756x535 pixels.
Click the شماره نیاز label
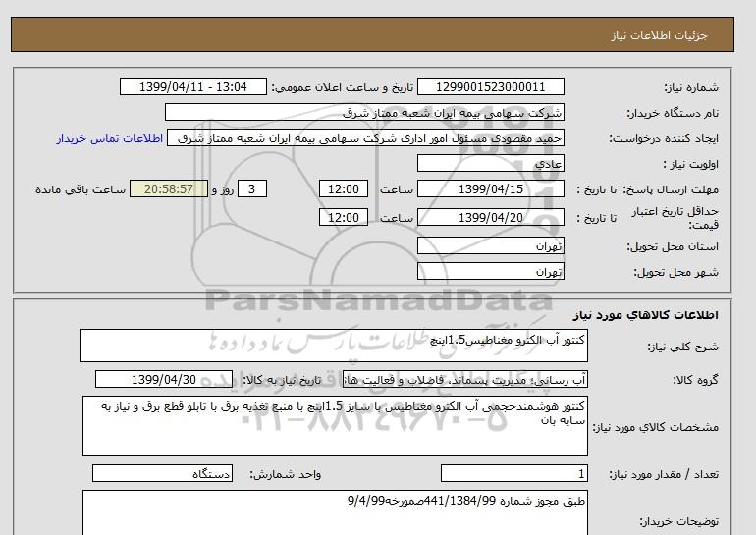tap(691, 87)
